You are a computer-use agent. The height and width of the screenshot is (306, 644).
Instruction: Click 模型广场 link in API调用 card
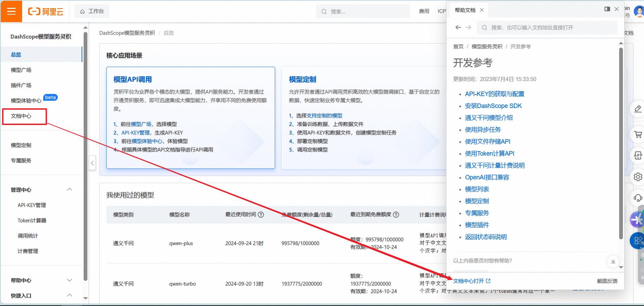pyautogui.click(x=141, y=124)
